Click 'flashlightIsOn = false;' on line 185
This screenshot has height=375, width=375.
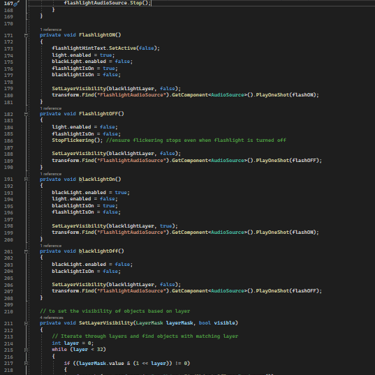click(86, 134)
